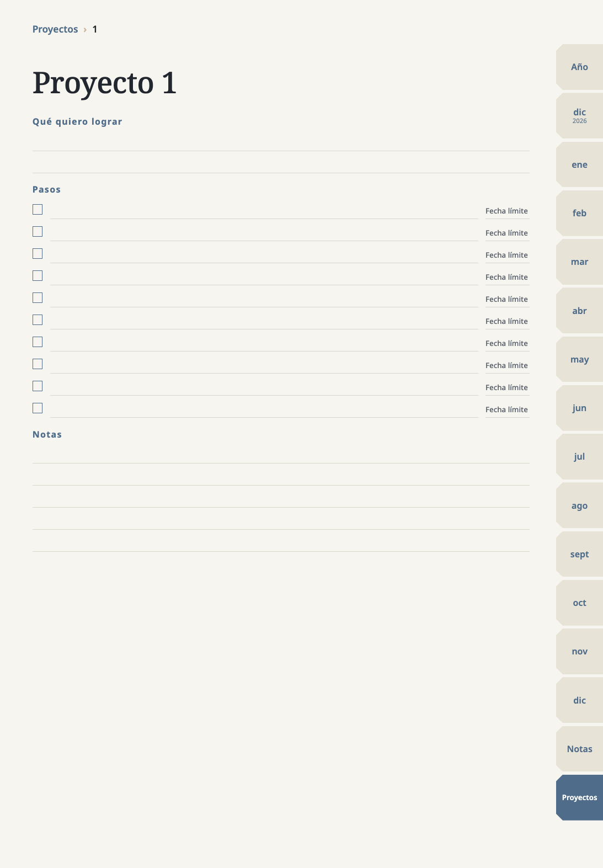Open the dic 2026 side tab
The image size is (603, 868).
click(x=579, y=115)
